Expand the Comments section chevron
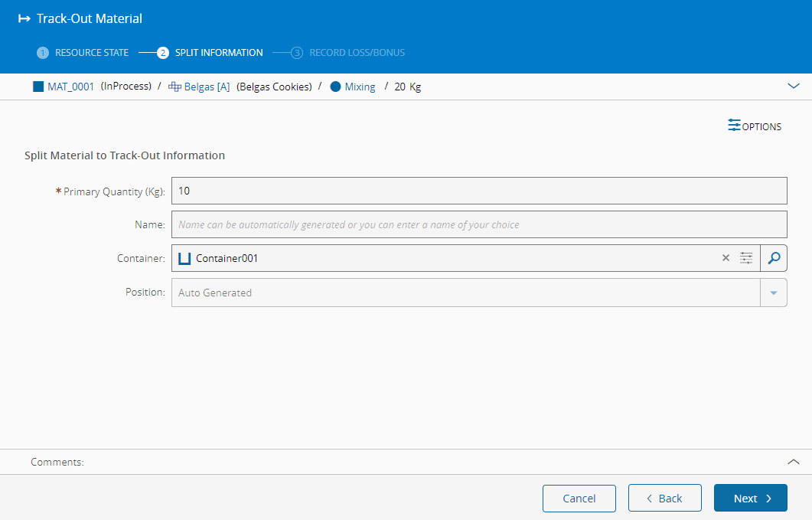Image resolution: width=812 pixels, height=520 pixels. tap(793, 462)
